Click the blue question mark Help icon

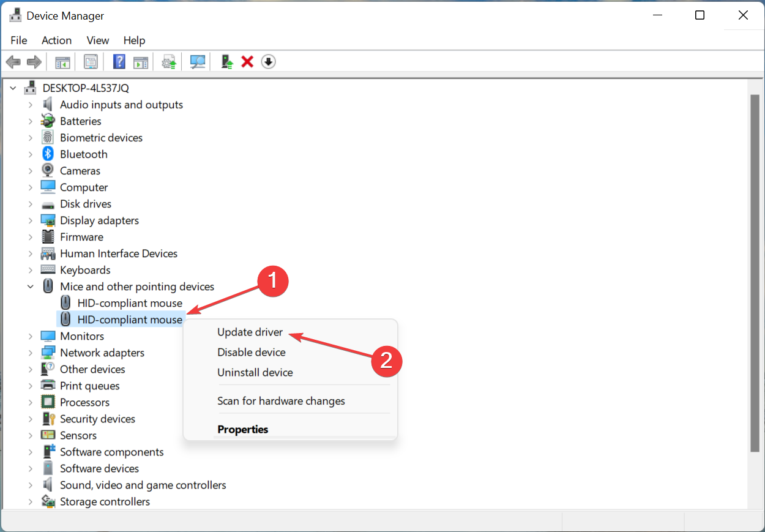pos(119,62)
